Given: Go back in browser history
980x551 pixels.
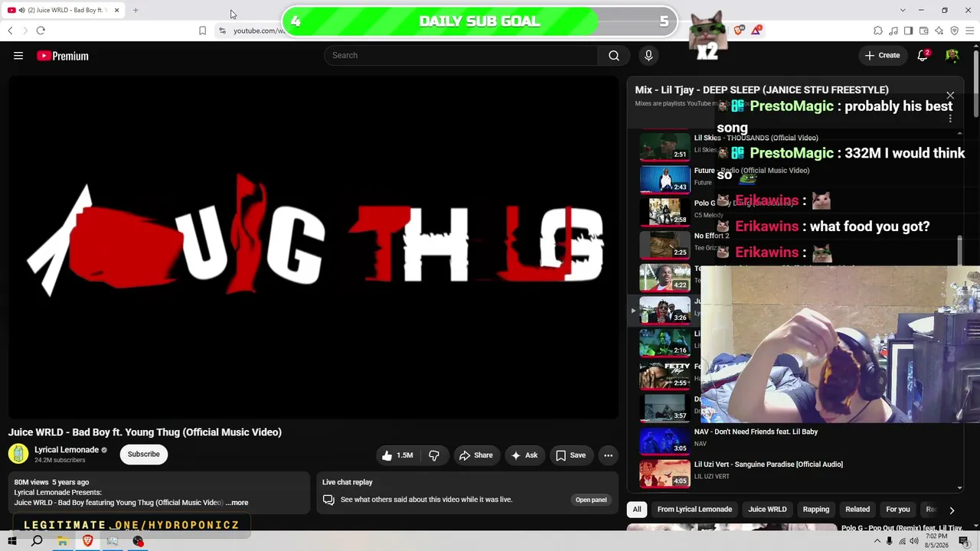Looking at the screenshot, I should tap(10, 31).
